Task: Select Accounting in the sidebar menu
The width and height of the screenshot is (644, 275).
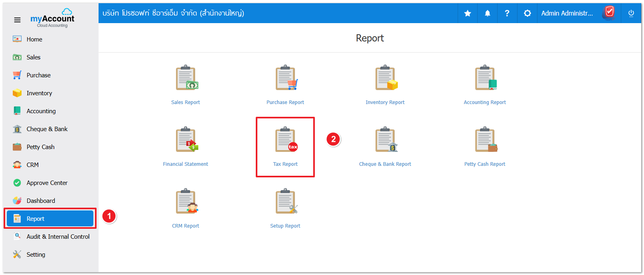Action: tap(41, 111)
